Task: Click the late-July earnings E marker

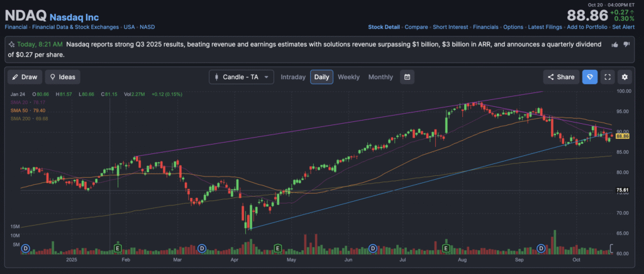Action: [447, 249]
